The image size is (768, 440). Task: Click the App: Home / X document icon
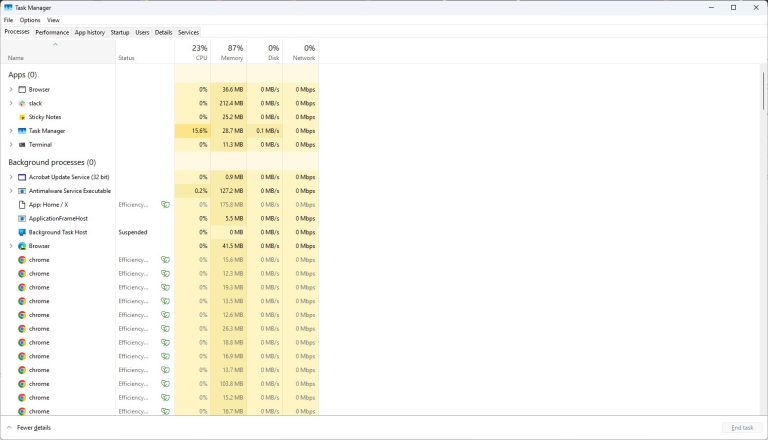[22, 205]
